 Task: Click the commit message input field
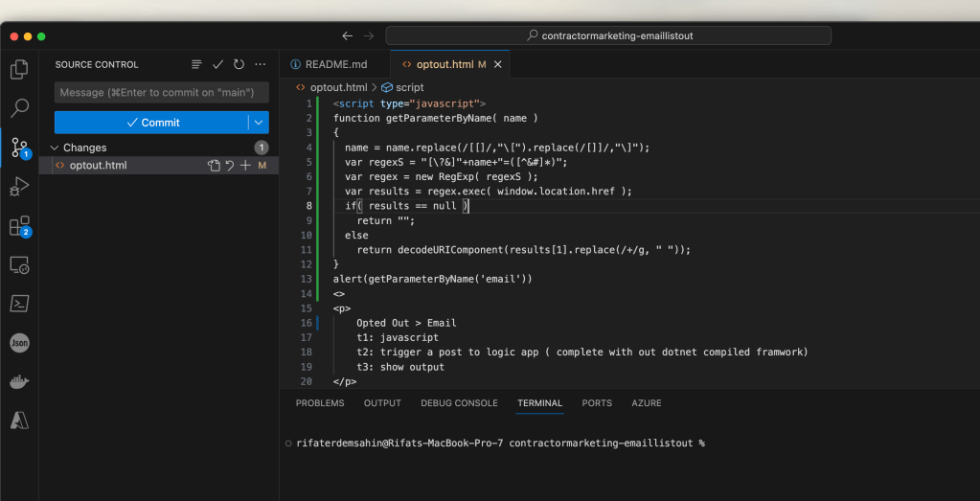pos(162,93)
